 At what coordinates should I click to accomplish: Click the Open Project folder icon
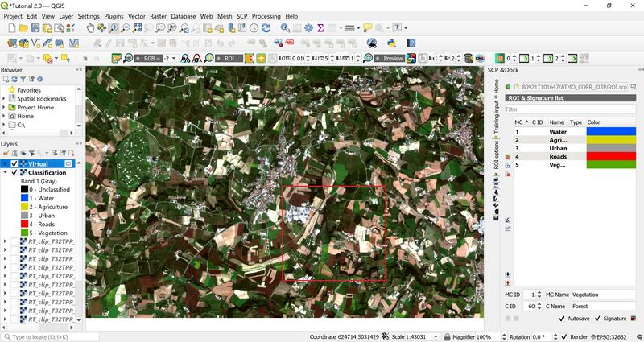[23, 28]
